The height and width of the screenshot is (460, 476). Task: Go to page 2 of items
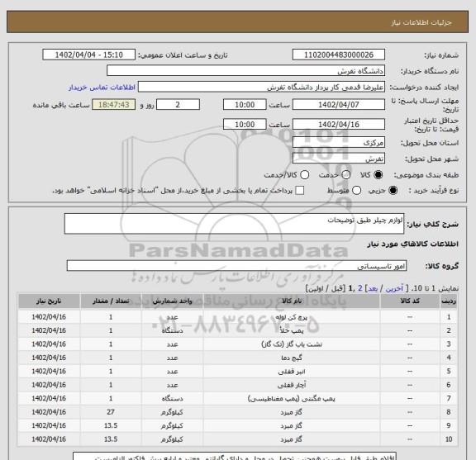coord(360,288)
